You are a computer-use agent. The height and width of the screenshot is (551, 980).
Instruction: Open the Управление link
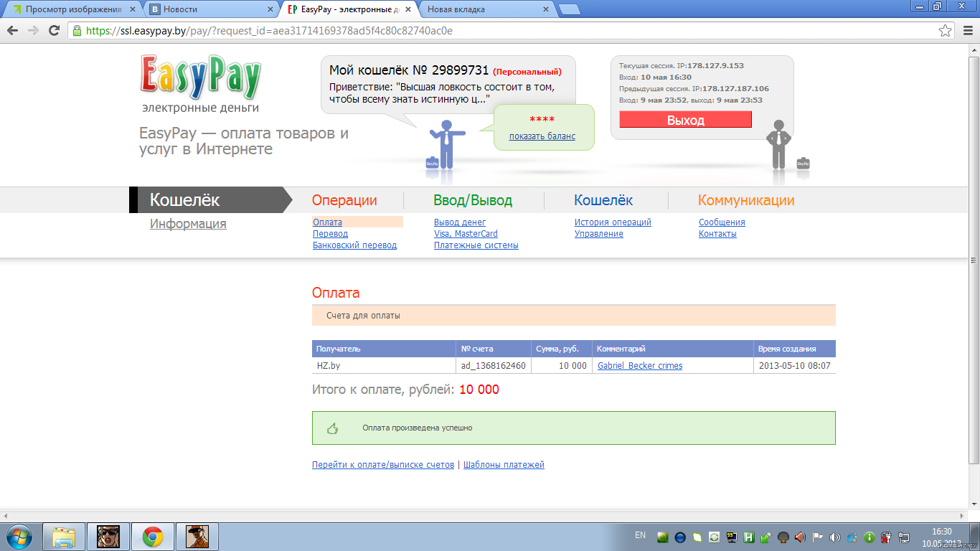click(599, 234)
